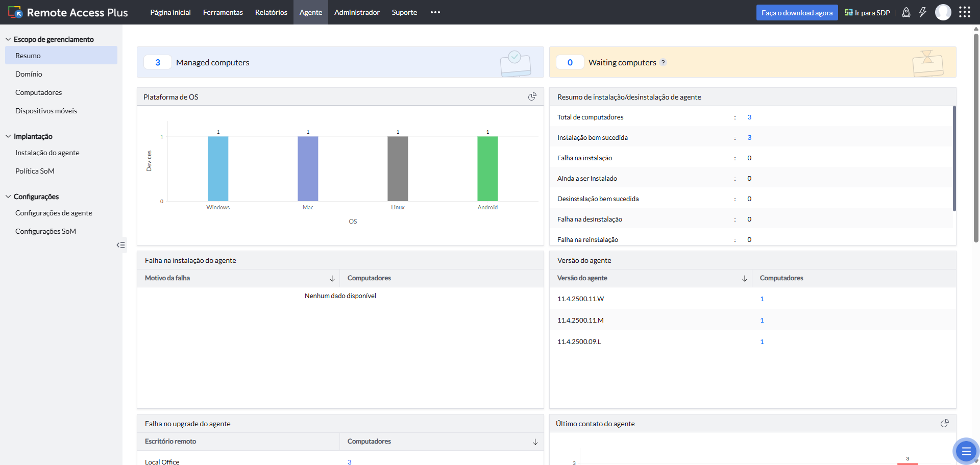Image resolution: width=980 pixels, height=465 pixels.
Task: Open the more menu ellipsis in navbar
Action: [x=435, y=12]
